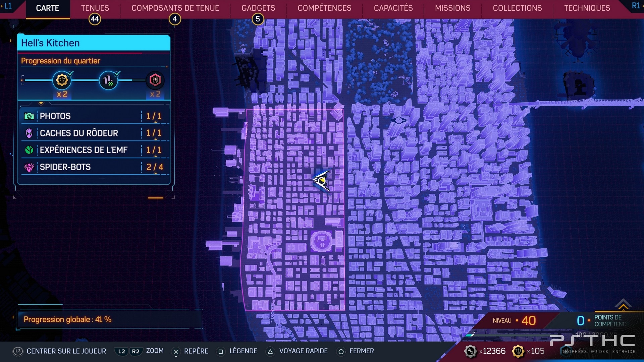Go to the COLLECTIONS tab
Screen dimensions: 644x362
coord(517,8)
